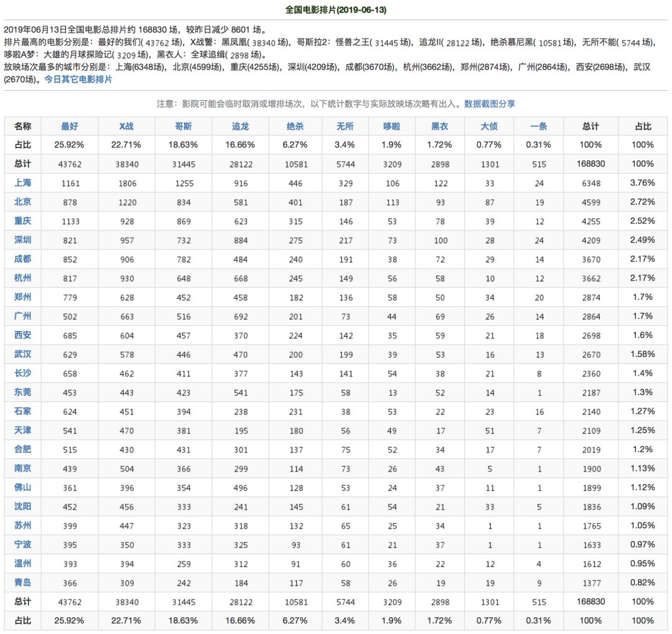Click Suzhou's X战 value 447
Screen dimensions: 672x634
pos(127,526)
